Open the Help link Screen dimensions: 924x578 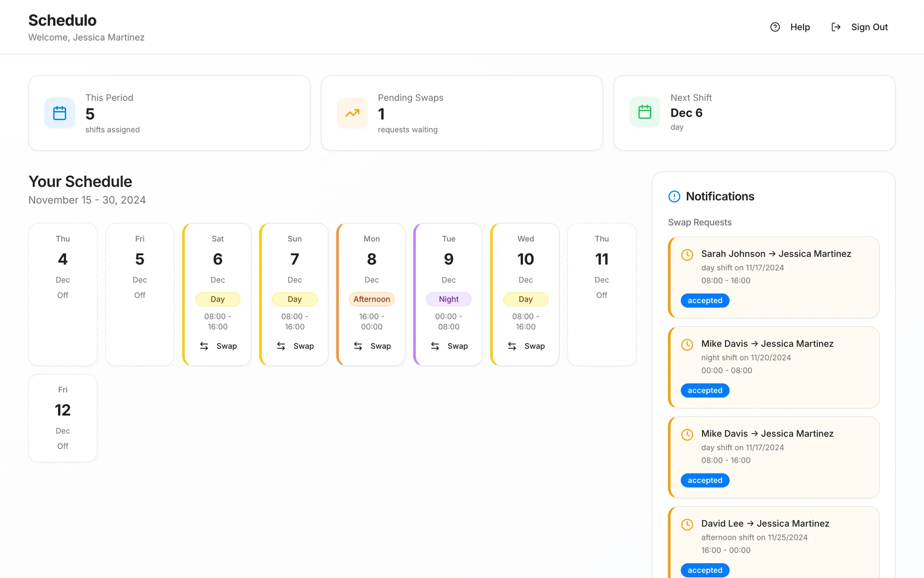click(790, 27)
